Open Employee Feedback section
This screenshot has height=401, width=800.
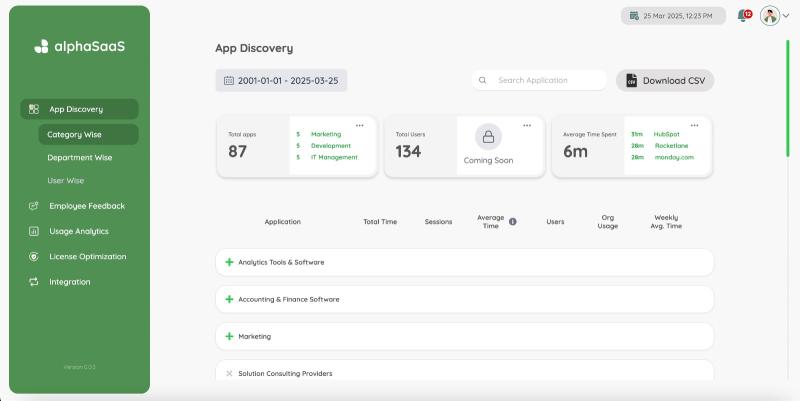click(x=87, y=206)
